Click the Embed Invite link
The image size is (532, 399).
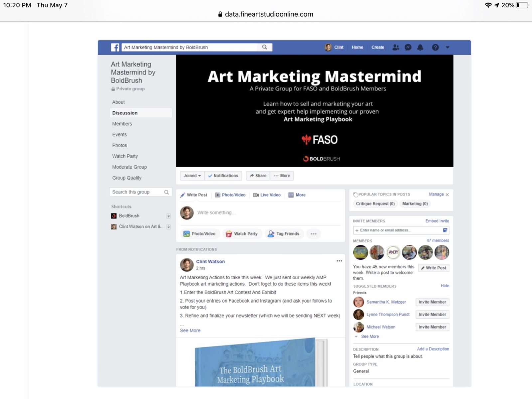pos(437,221)
